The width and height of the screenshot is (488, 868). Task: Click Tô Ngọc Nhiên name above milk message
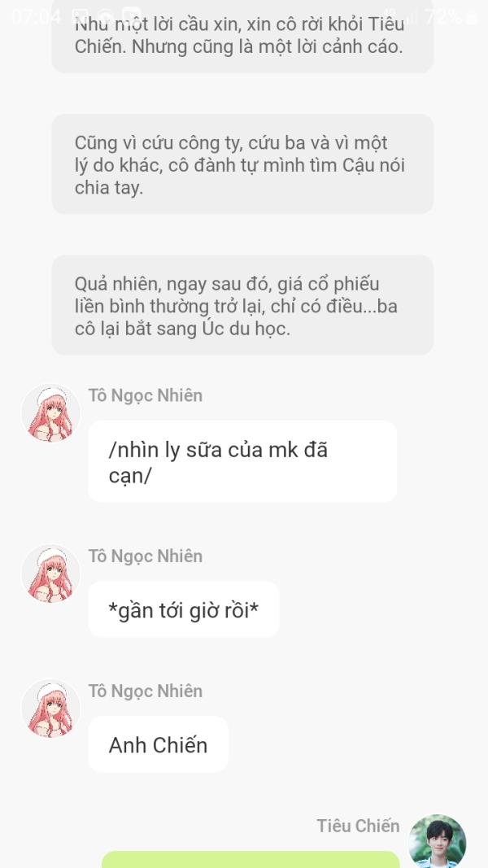(x=146, y=395)
